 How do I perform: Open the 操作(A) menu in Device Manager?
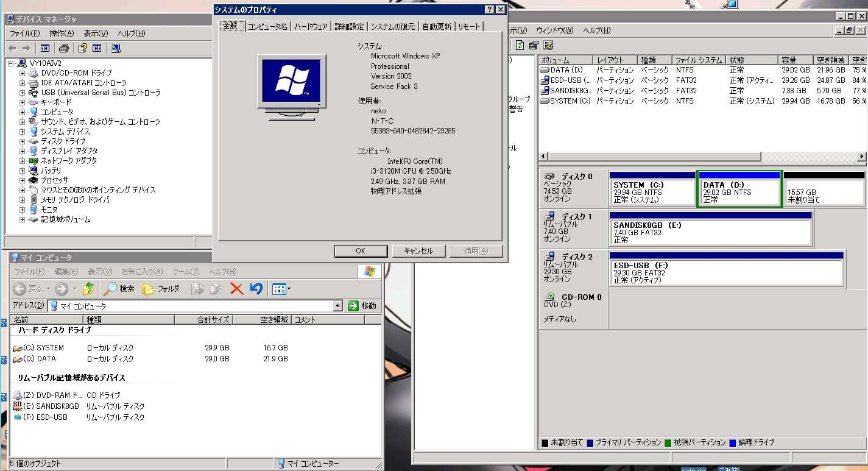[x=62, y=34]
